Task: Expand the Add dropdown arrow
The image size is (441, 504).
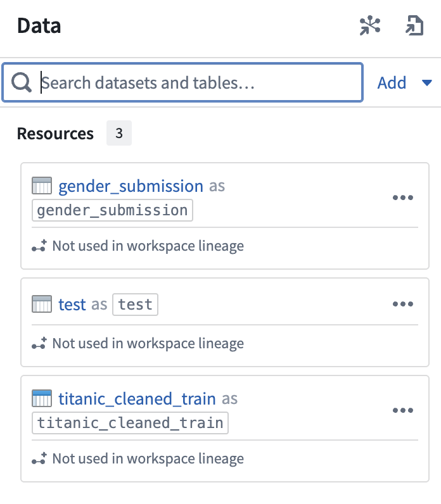Action: click(x=427, y=83)
